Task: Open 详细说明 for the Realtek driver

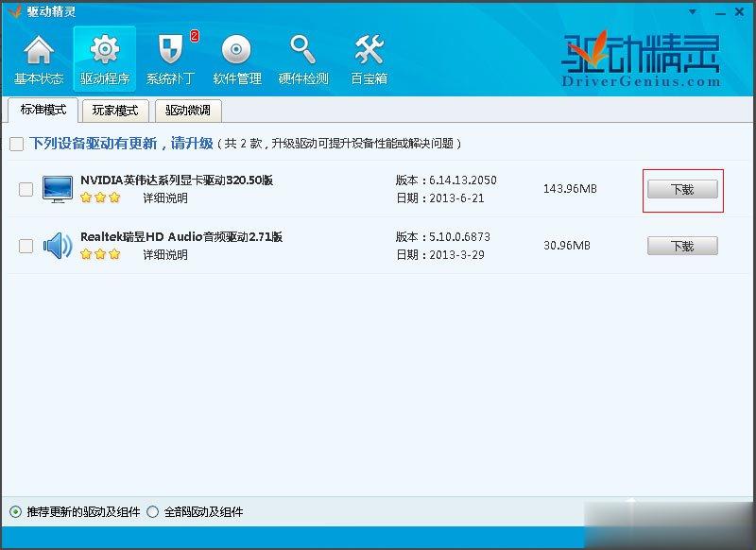Action: (165, 254)
